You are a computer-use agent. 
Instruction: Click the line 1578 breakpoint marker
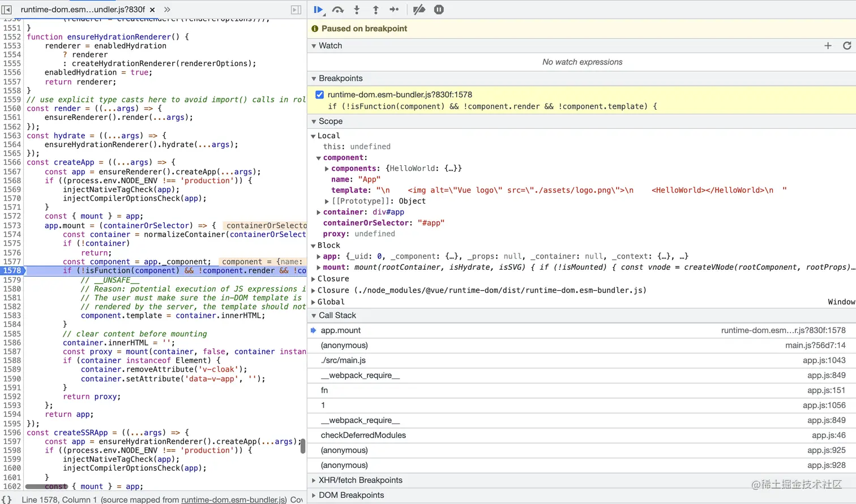[12, 271]
